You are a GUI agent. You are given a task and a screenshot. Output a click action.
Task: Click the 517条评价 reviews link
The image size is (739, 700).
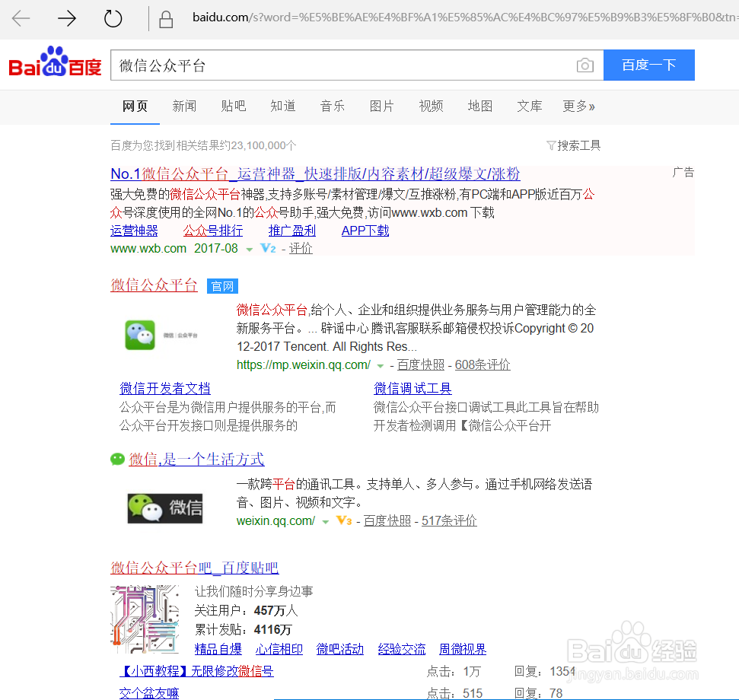coord(449,520)
